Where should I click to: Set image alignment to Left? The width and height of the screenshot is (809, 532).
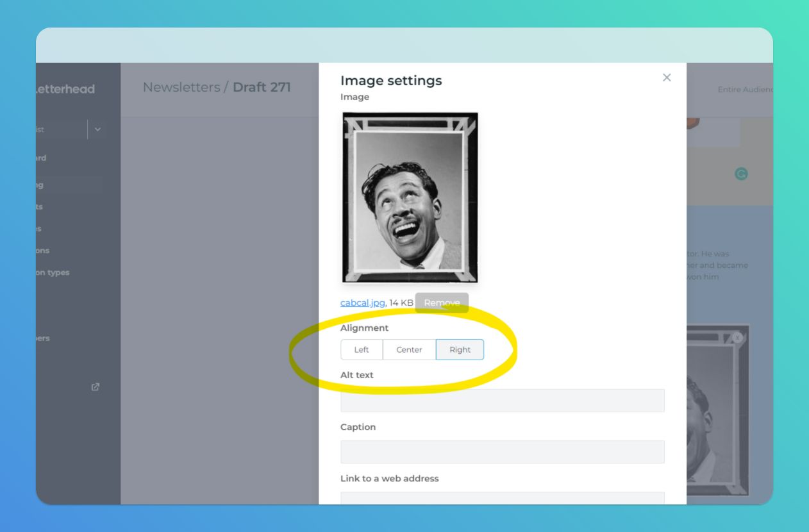pos(362,349)
